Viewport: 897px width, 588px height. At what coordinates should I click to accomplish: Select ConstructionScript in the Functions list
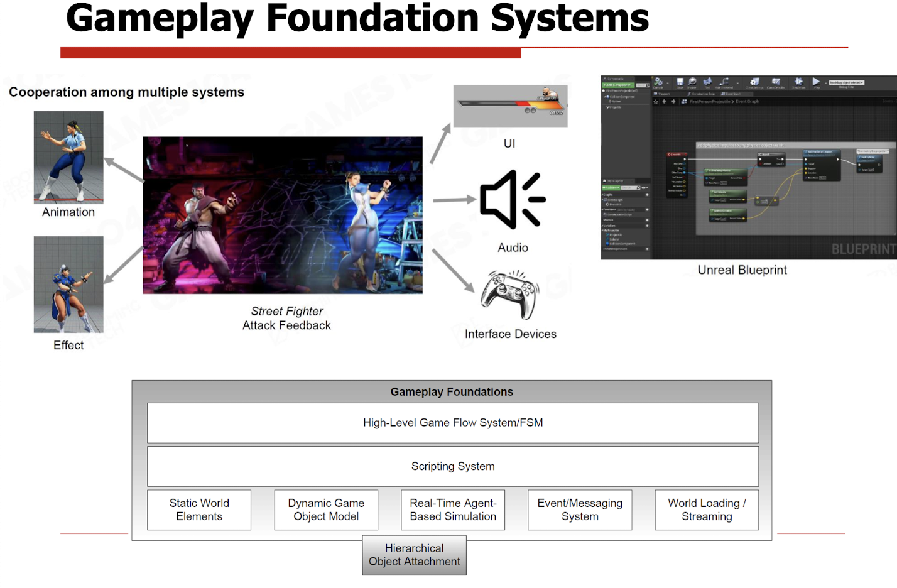coord(619,215)
